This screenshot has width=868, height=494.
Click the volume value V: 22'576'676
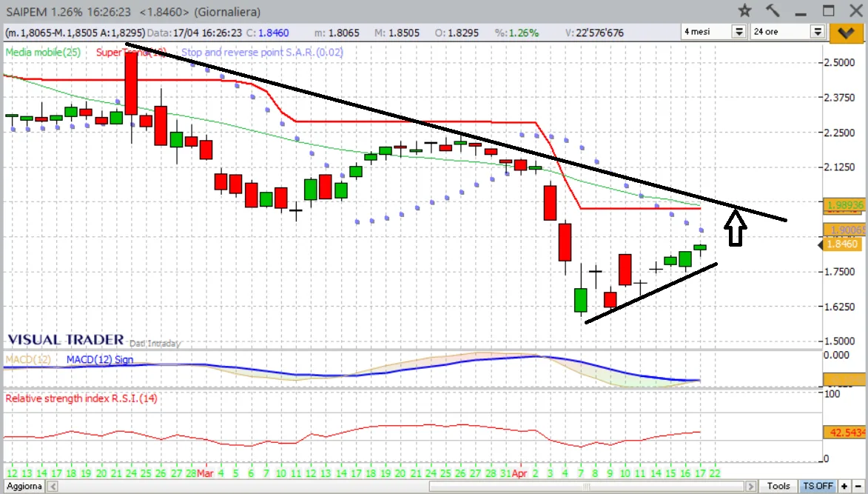594,33
